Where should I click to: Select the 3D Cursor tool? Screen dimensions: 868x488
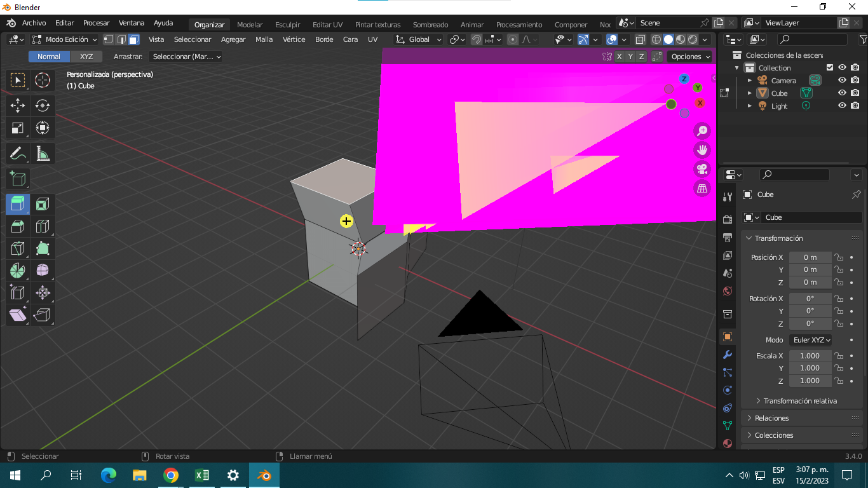point(43,80)
